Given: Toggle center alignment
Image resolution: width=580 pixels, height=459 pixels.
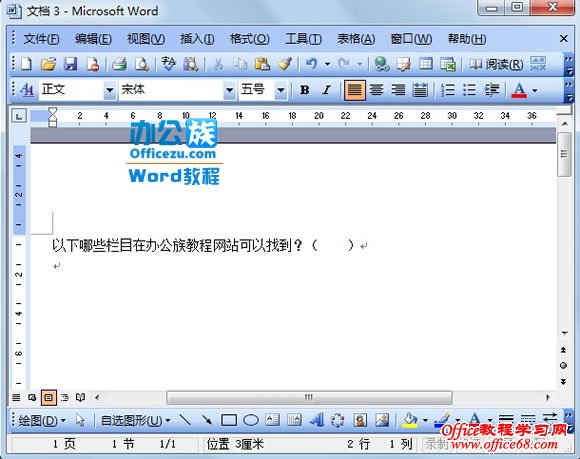Looking at the screenshot, I should point(377,90).
